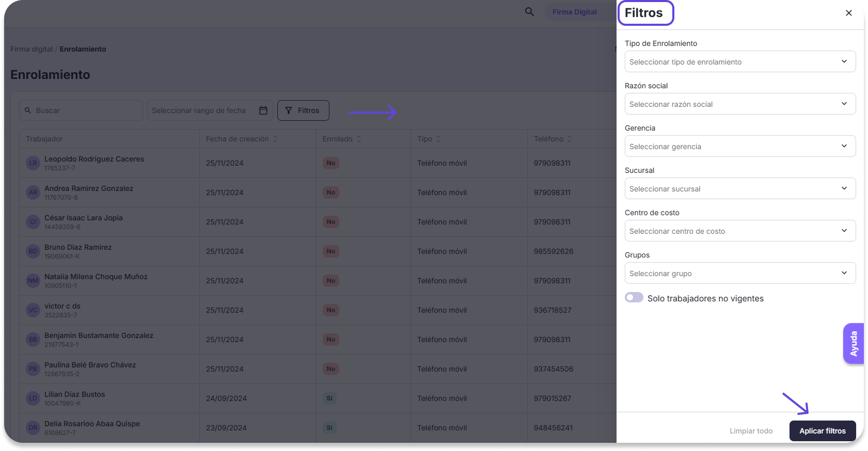The width and height of the screenshot is (868, 451).
Task: Click the NM avatar for Natalia Milena
Action: click(x=33, y=281)
